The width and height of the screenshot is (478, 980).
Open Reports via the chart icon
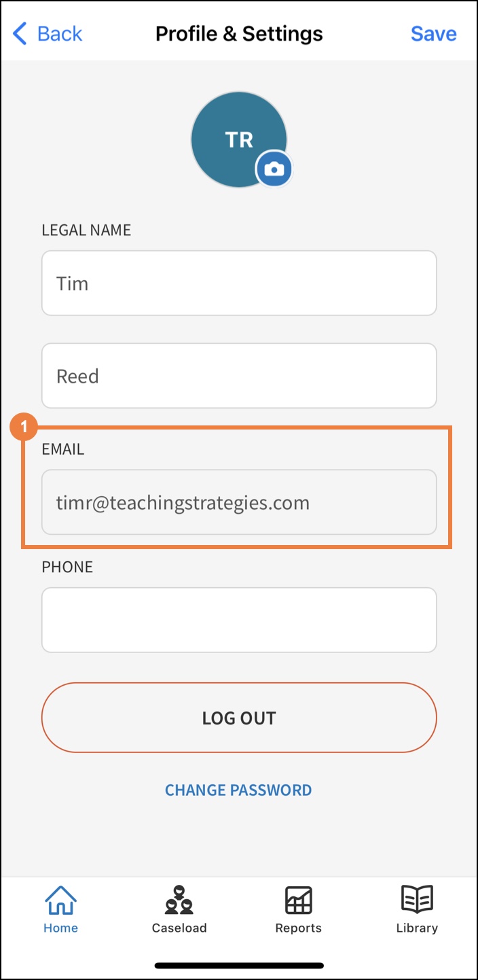point(298,901)
